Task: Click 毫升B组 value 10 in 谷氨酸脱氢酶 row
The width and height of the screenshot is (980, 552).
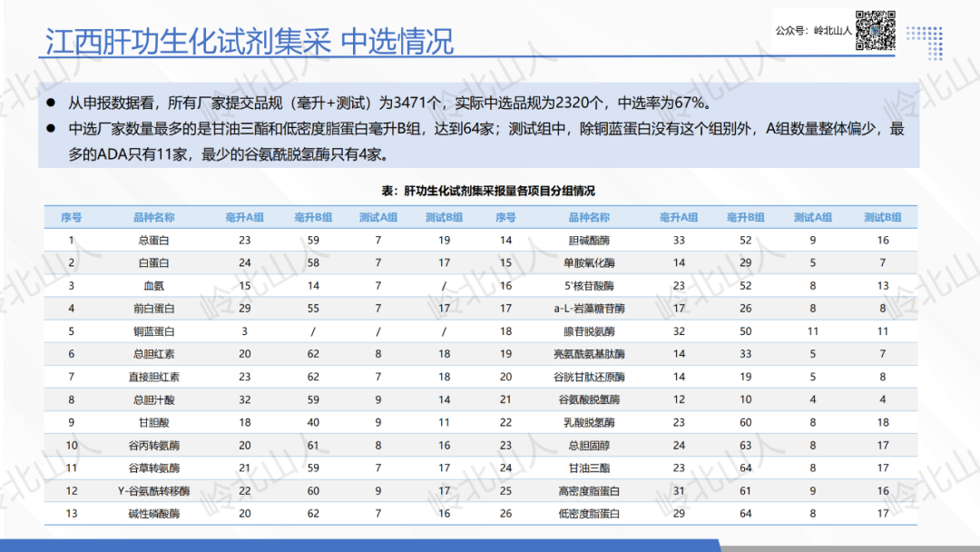Action: tap(746, 399)
